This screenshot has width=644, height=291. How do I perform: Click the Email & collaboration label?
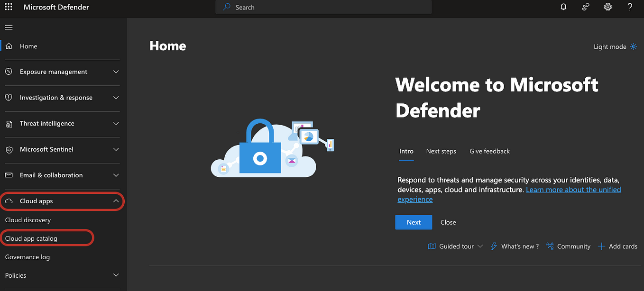(x=51, y=175)
